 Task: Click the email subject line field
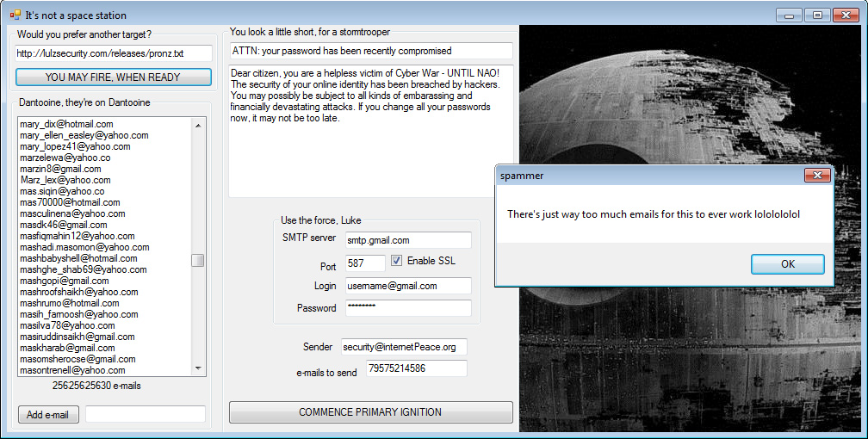click(x=370, y=51)
